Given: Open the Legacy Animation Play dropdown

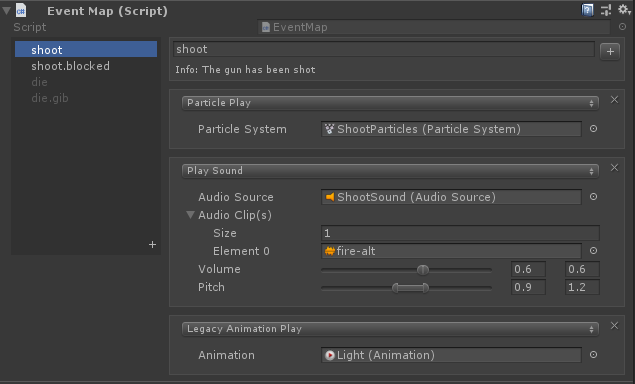Looking at the screenshot, I should coord(390,329).
